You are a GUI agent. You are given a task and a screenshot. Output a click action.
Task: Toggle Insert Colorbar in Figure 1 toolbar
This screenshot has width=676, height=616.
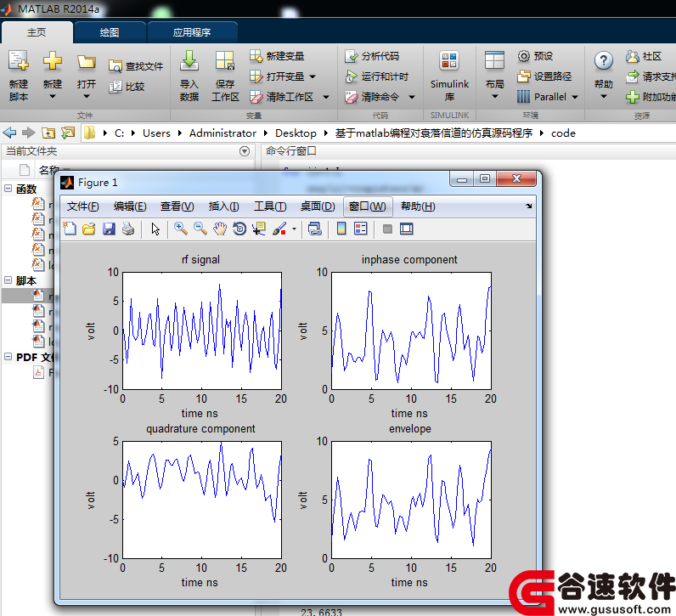tap(341, 229)
